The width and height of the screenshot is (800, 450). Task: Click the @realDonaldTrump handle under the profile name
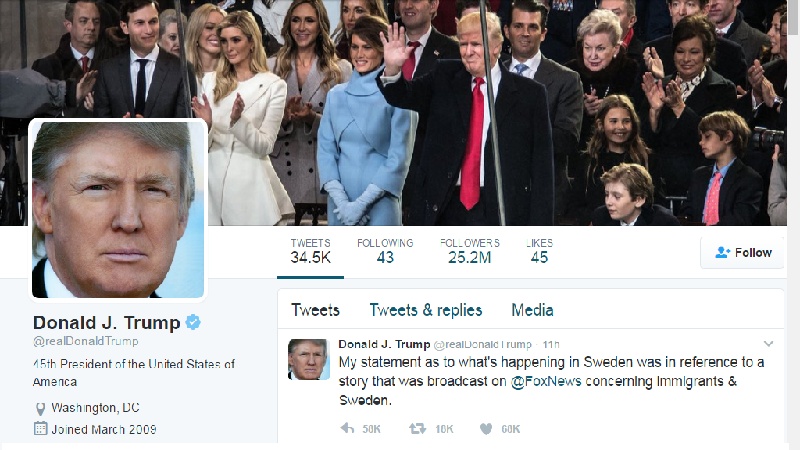85,341
